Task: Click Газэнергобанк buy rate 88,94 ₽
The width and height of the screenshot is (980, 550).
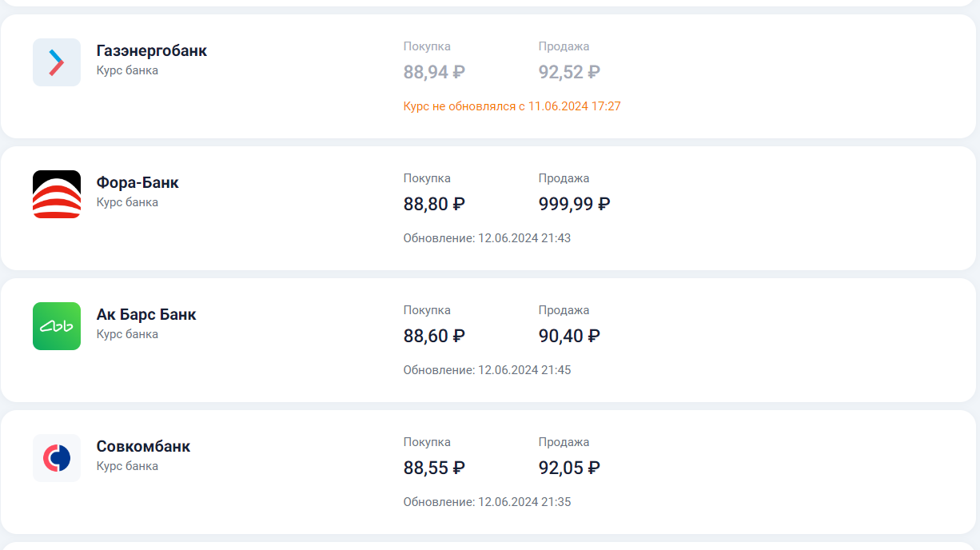Action: click(x=434, y=73)
